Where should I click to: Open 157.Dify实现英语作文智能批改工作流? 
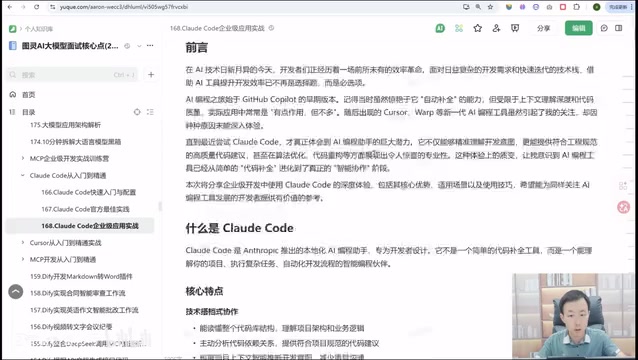click(x=84, y=310)
